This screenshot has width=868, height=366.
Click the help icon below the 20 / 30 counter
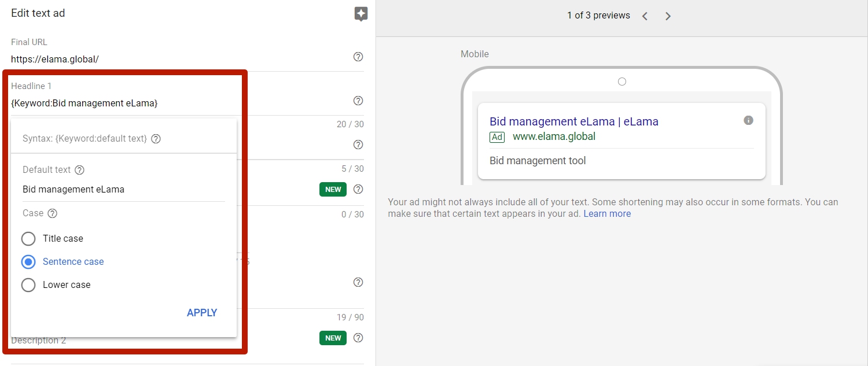(358, 145)
